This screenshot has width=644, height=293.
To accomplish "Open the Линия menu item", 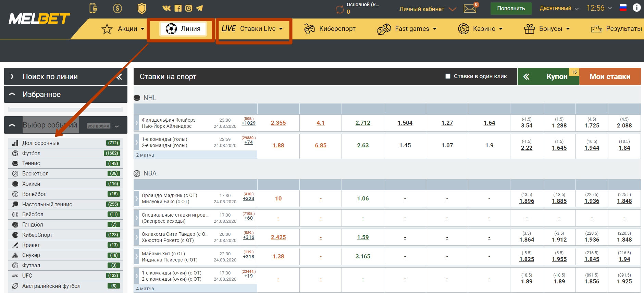I will (183, 29).
